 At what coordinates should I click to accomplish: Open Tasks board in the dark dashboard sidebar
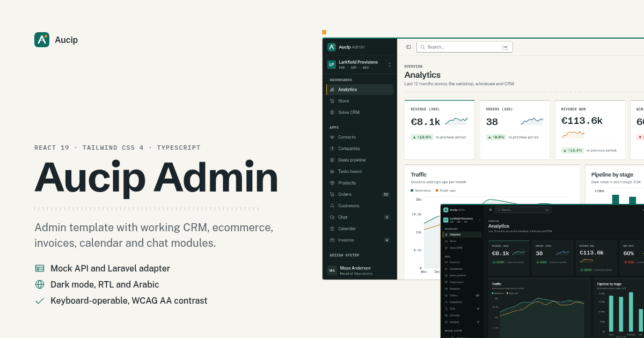(462, 282)
